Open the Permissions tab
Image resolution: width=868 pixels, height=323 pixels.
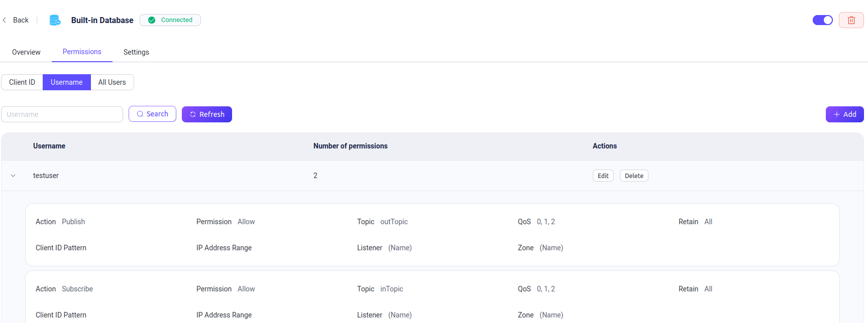82,52
